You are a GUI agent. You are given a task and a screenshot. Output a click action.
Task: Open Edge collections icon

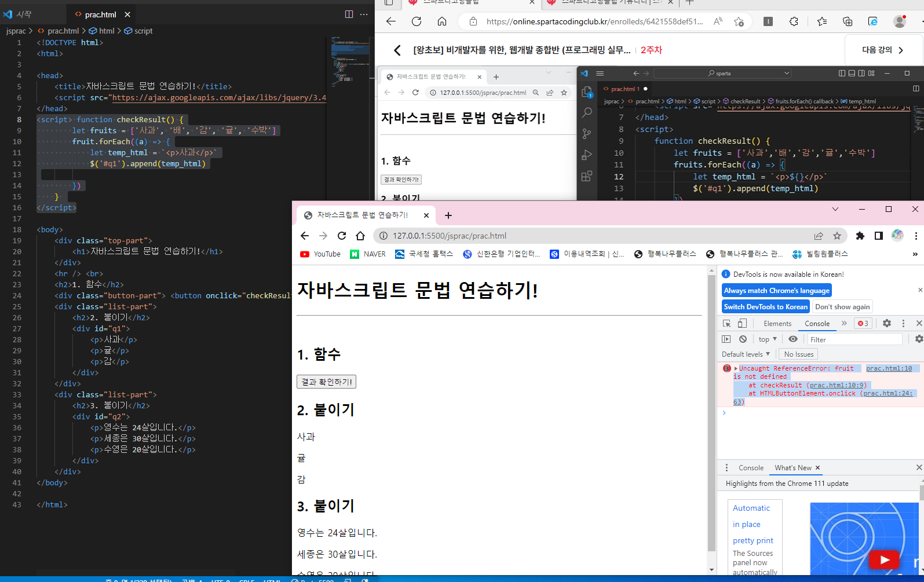point(848,21)
